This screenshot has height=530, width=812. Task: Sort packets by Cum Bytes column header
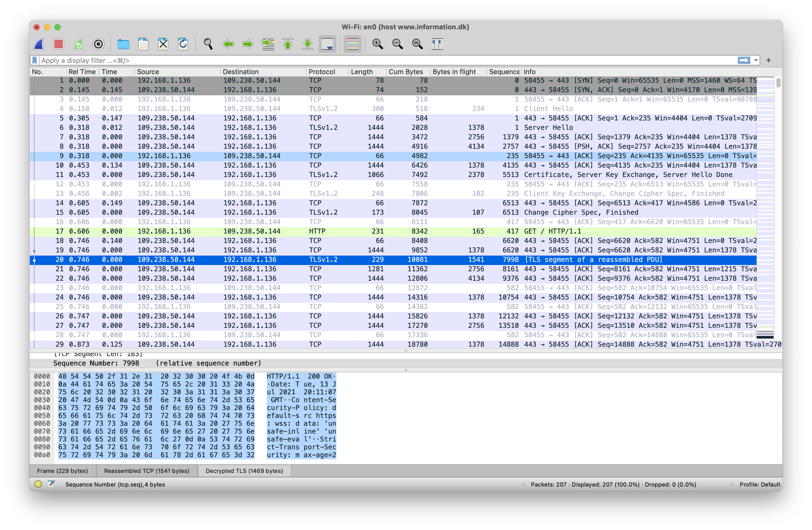click(406, 72)
